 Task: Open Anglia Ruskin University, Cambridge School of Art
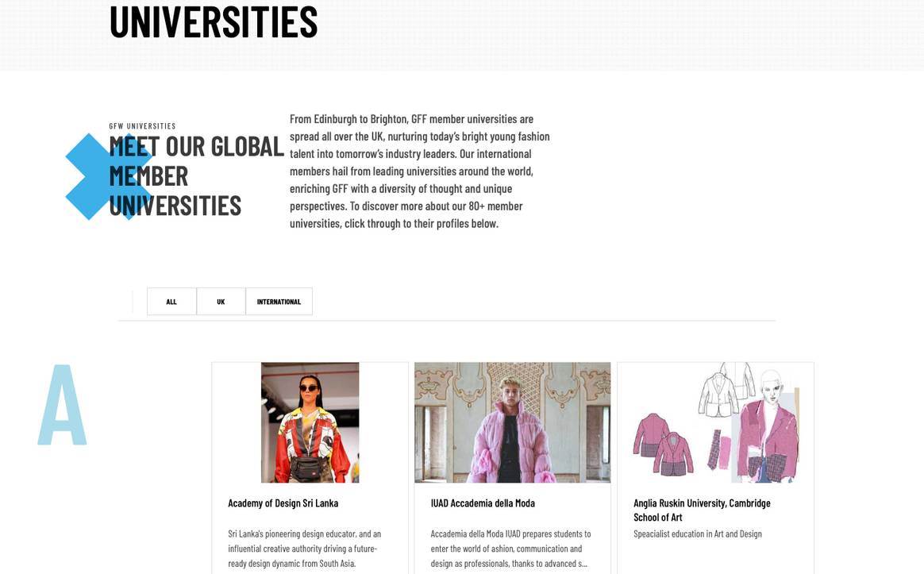click(702, 510)
